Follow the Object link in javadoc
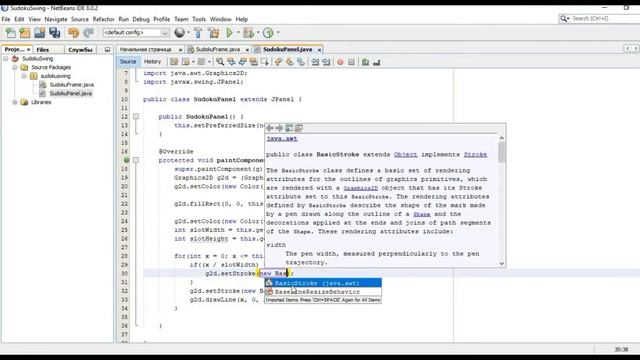 point(405,155)
